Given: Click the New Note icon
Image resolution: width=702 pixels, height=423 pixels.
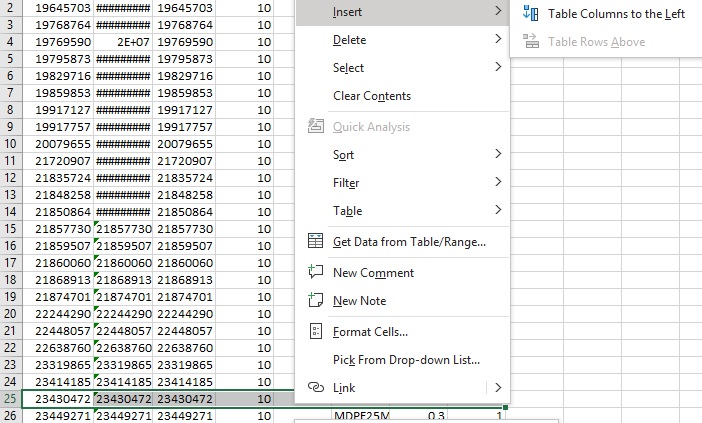Looking at the screenshot, I should [x=316, y=300].
